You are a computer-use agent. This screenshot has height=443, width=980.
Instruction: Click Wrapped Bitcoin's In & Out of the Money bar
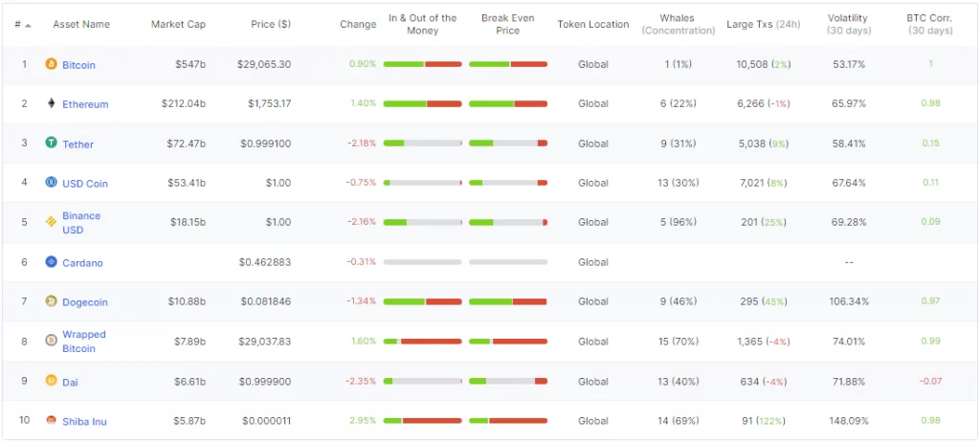pos(422,342)
